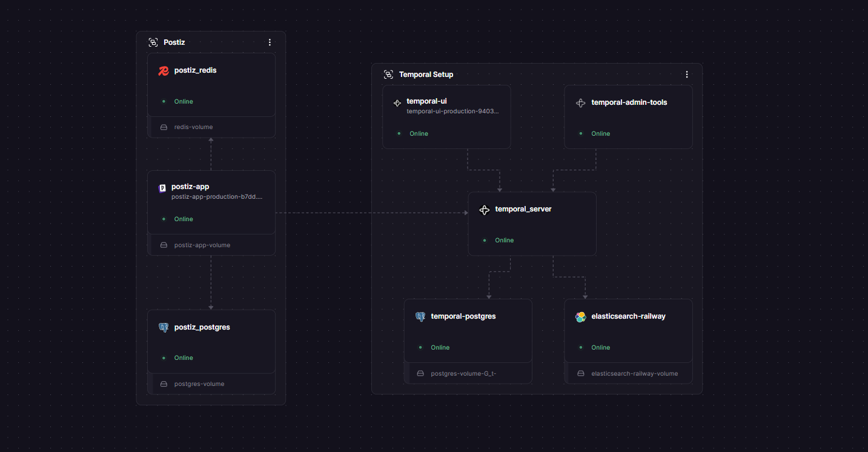868x452 pixels.
Task: Select the postiz_redis service name
Action: 195,70
